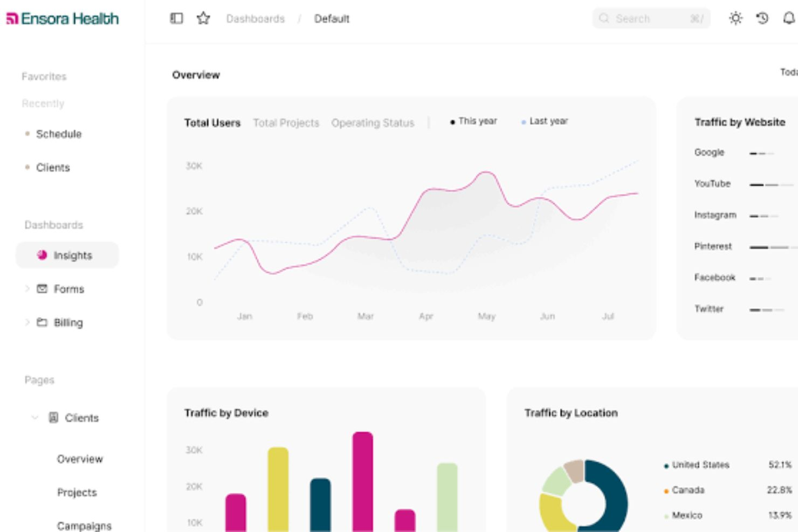Click Traffic by Website title
Image resolution: width=798 pixels, height=532 pixels.
point(740,122)
